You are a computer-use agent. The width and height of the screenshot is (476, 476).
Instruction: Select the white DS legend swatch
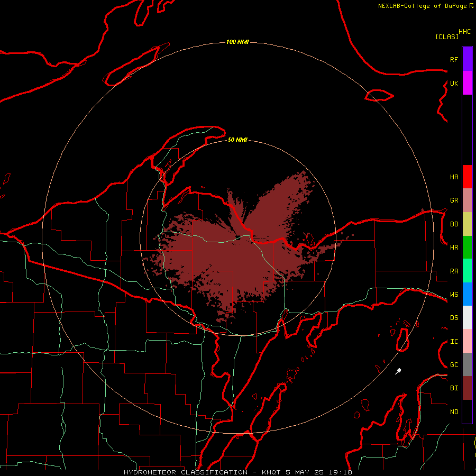[467, 317]
